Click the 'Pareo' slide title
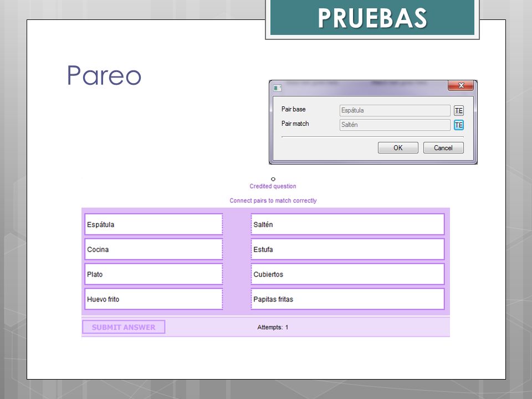The height and width of the screenshot is (399, 532). (x=104, y=75)
